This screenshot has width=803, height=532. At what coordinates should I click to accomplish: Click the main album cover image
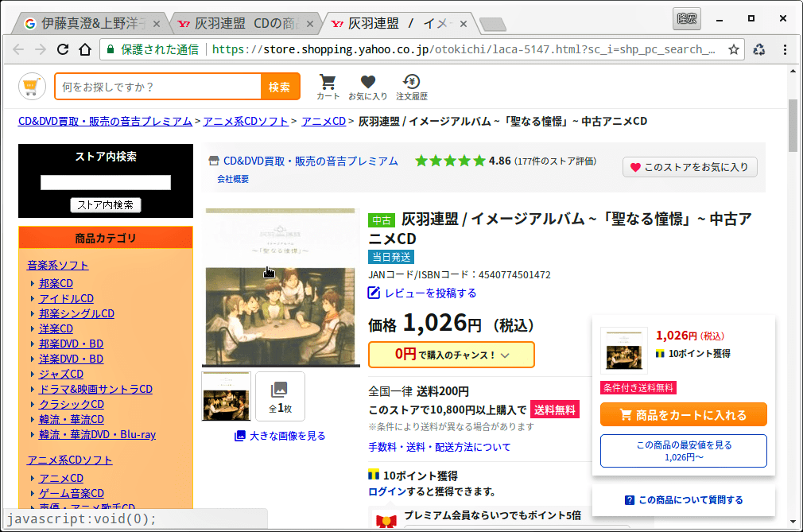coord(281,288)
